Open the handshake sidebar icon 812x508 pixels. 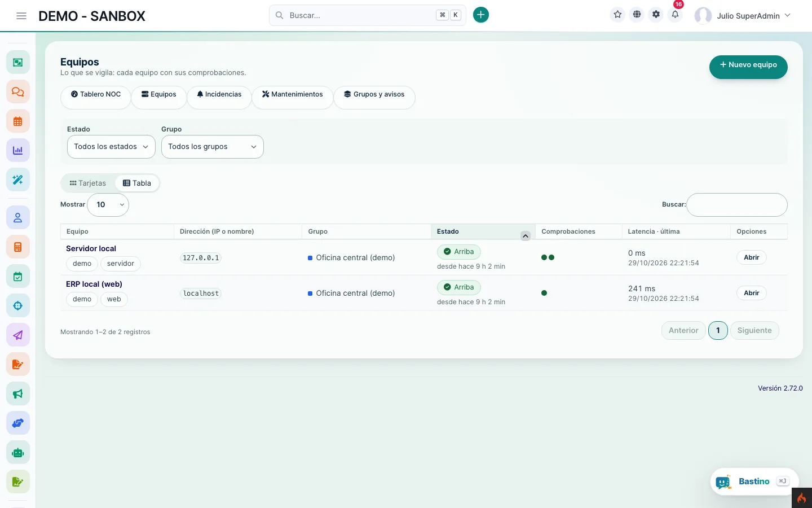(x=18, y=423)
